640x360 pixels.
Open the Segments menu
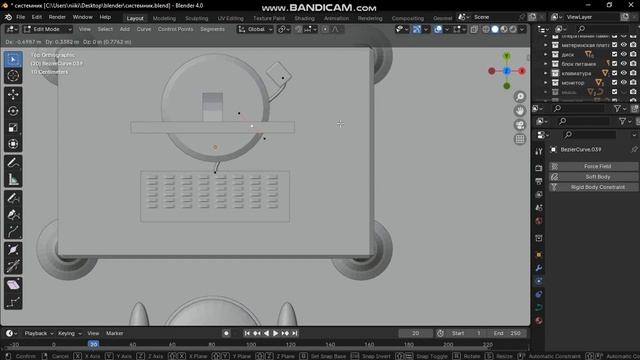click(x=212, y=29)
